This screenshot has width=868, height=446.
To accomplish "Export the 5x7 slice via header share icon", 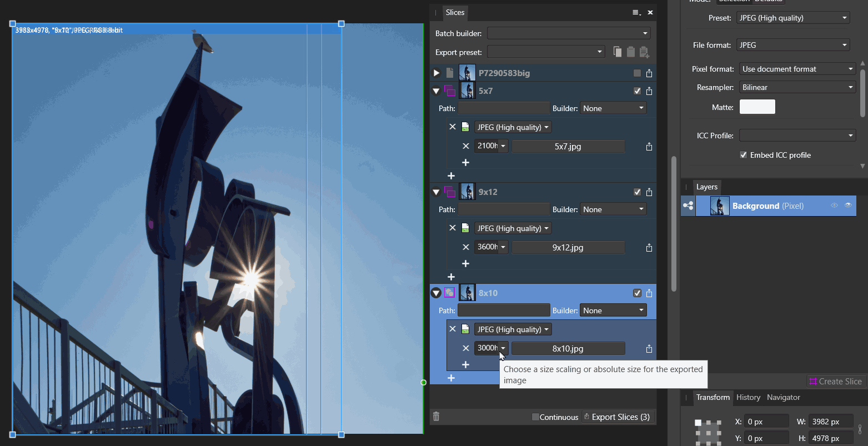I will point(649,91).
